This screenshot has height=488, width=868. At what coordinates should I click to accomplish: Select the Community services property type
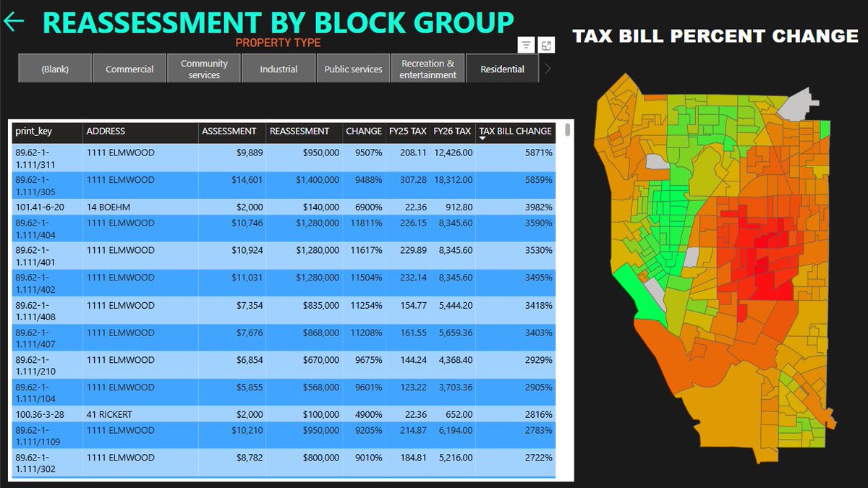click(x=204, y=69)
